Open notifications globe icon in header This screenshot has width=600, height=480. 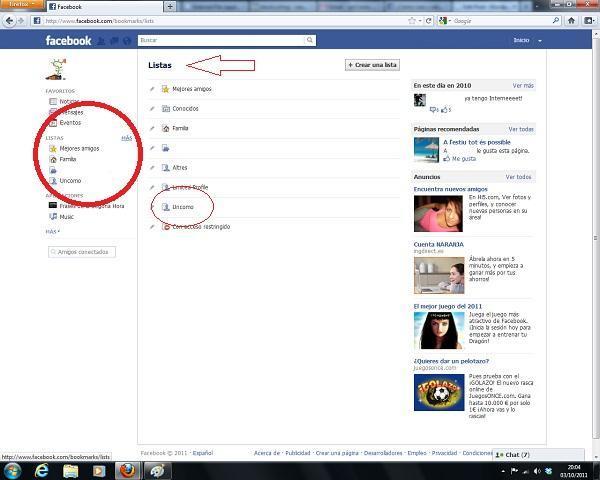pyautogui.click(x=127, y=41)
